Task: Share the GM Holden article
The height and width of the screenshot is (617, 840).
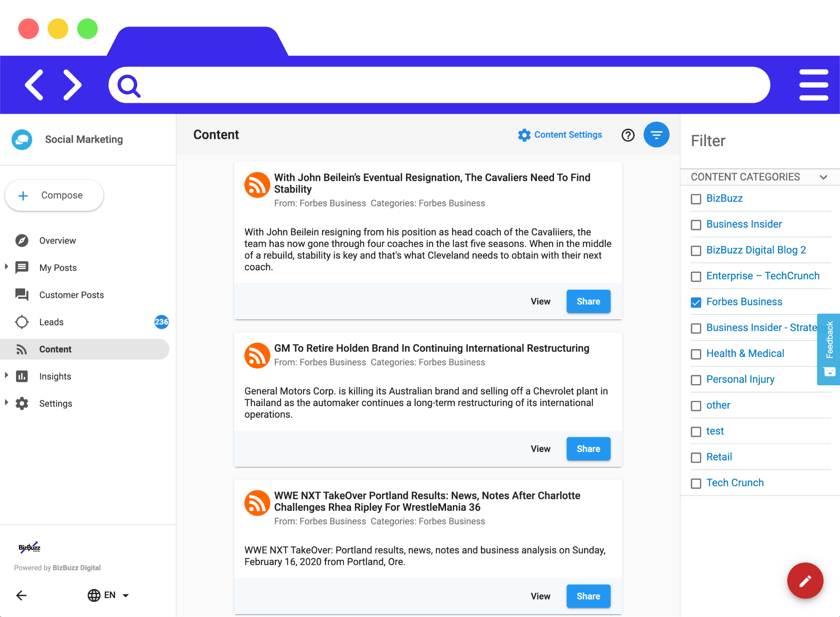Action: click(588, 449)
